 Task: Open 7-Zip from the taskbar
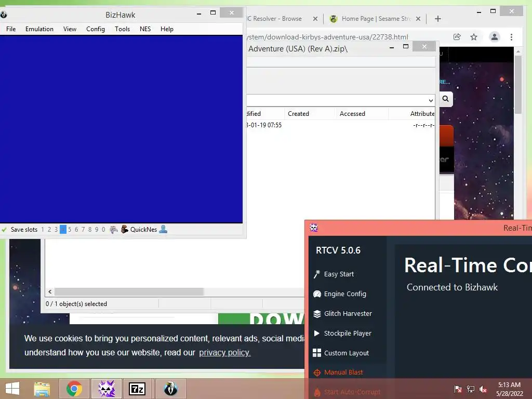click(x=137, y=389)
